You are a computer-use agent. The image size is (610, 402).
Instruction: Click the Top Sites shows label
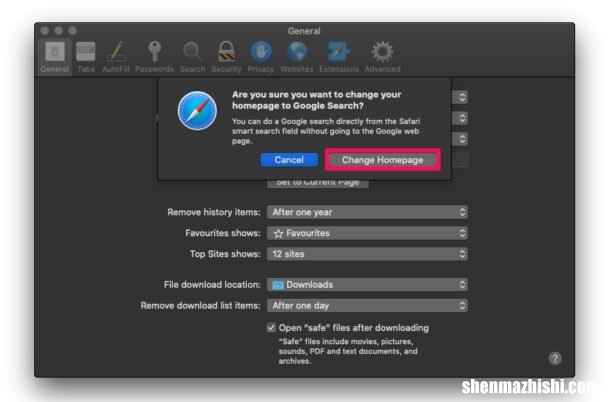click(225, 254)
